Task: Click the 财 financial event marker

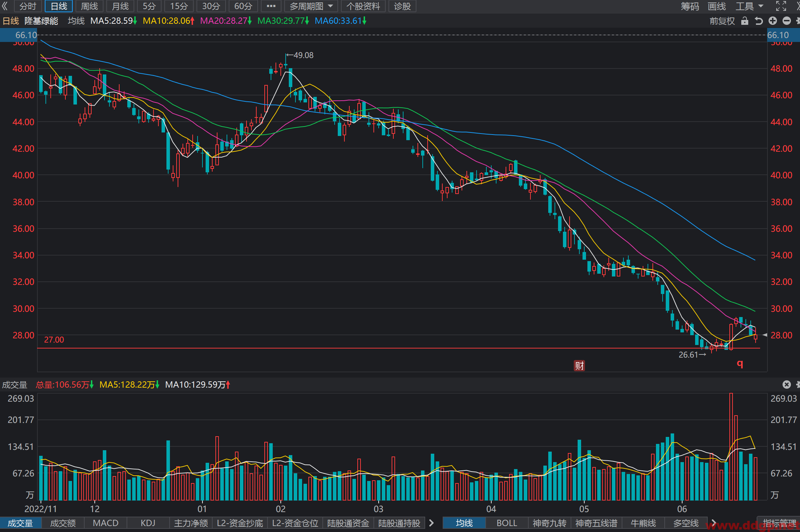Action: pos(579,366)
